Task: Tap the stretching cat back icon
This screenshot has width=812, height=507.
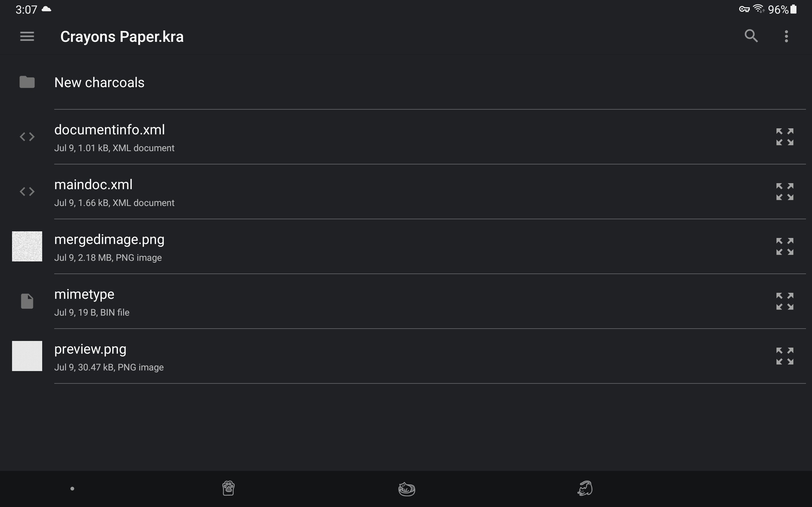Action: click(x=585, y=488)
